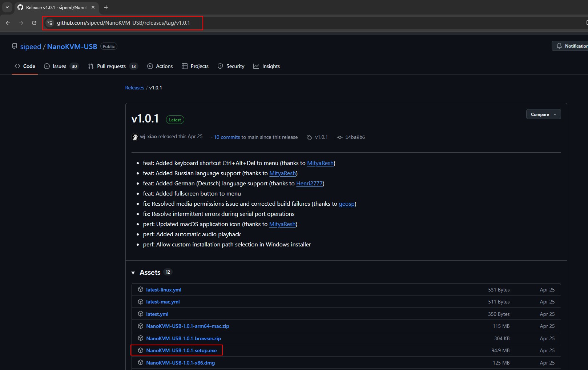This screenshot has height=370, width=588.
Task: Open wj-xiao author profile link
Action: pyautogui.click(x=148, y=137)
